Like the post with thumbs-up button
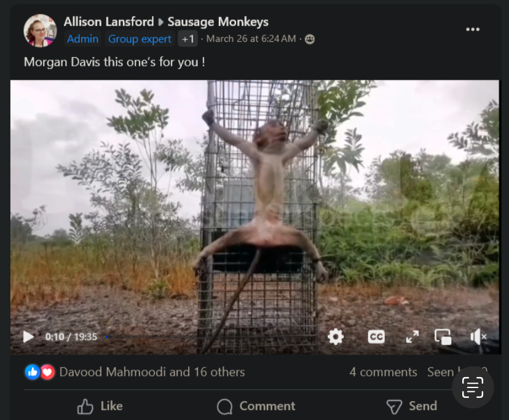This screenshot has height=420, width=509. (100, 406)
